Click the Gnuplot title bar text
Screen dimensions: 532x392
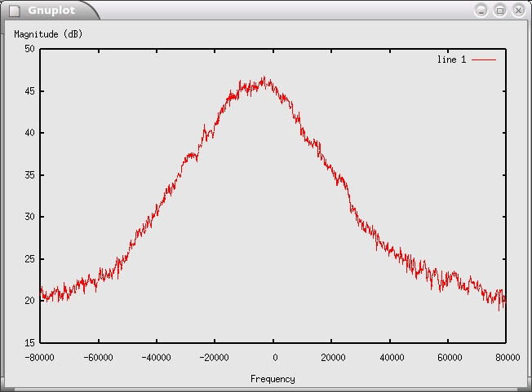(x=51, y=11)
